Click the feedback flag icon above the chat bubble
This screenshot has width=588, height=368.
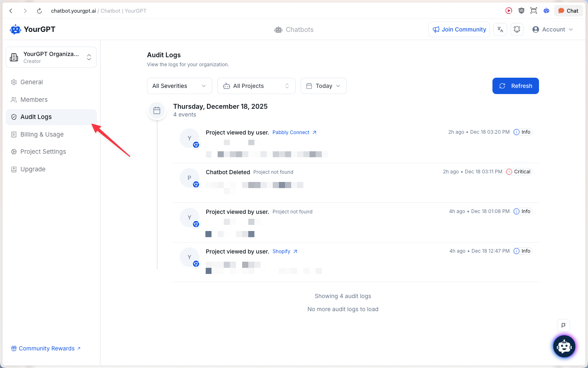pos(563,325)
